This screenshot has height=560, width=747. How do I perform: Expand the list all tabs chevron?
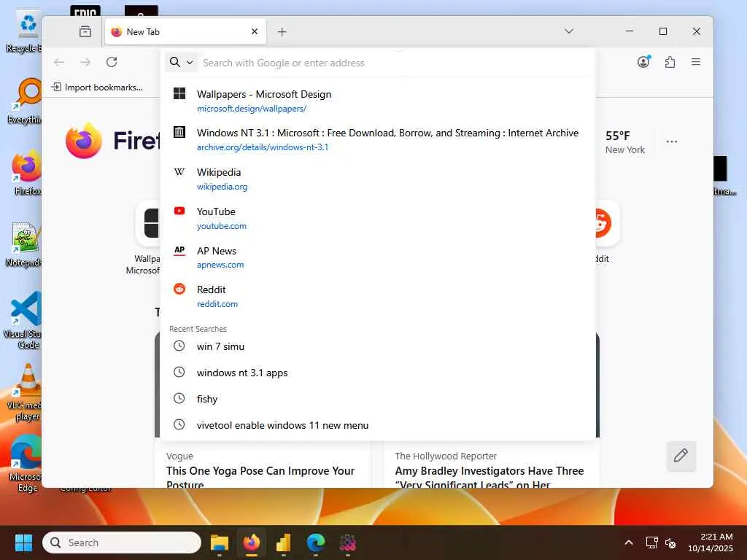568,31
